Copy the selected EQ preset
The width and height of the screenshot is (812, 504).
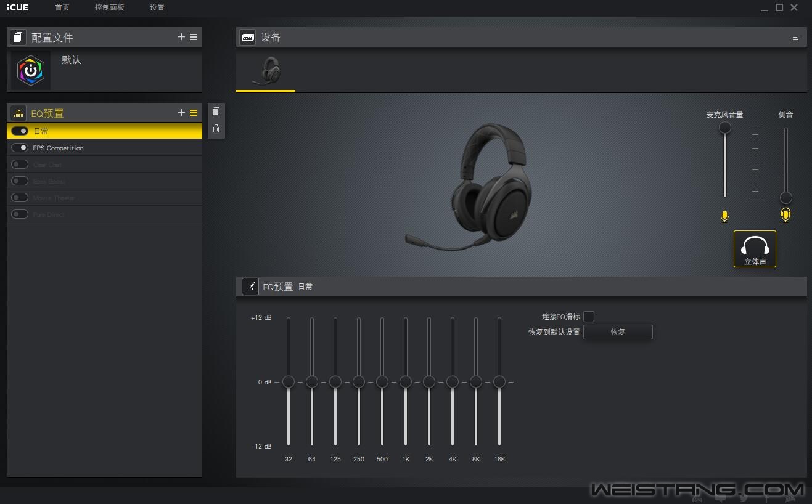coord(216,112)
